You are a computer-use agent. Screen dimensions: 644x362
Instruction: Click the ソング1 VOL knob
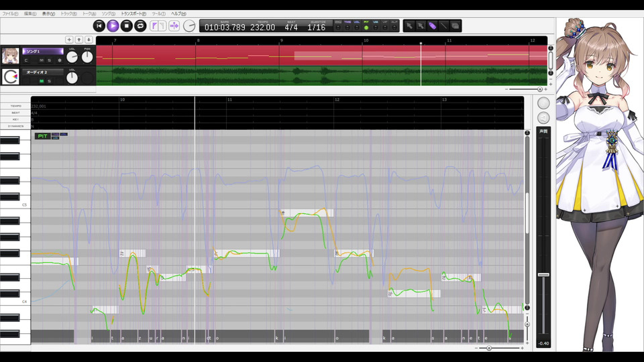[x=72, y=57]
